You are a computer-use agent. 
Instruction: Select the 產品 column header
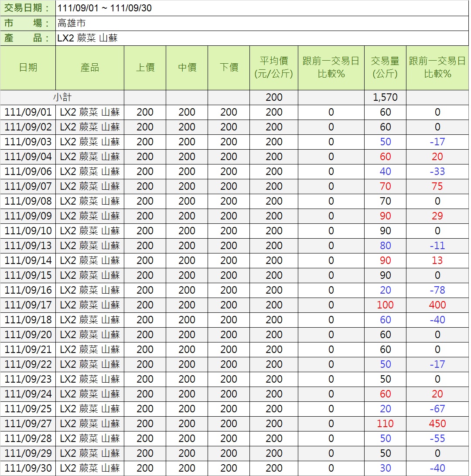pyautogui.click(x=90, y=68)
